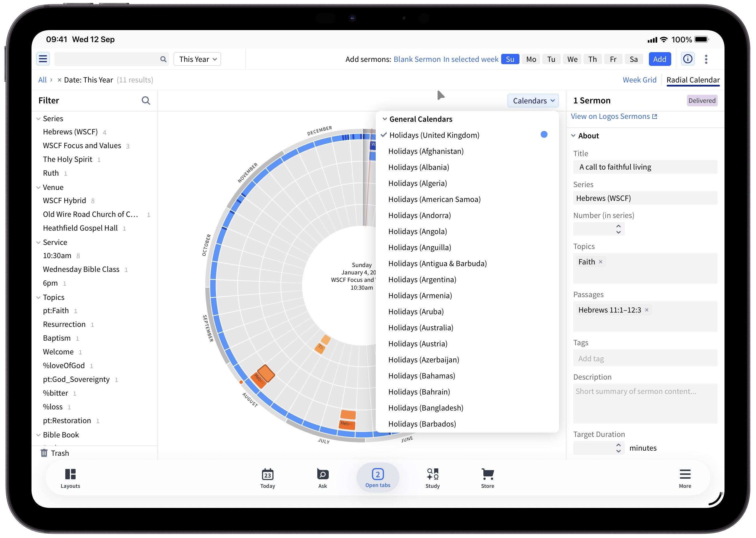Remove the Date: This Year filter
The image size is (756, 538).
59,80
